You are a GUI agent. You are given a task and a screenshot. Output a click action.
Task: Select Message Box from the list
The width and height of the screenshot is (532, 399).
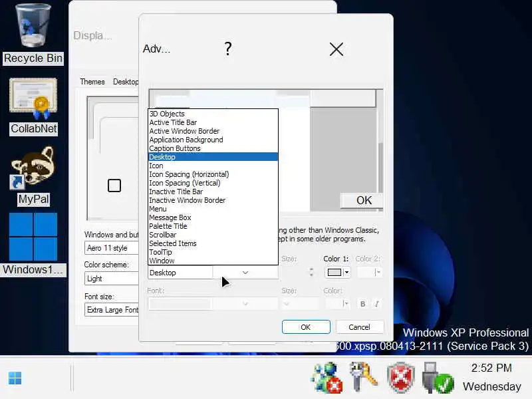pos(213,217)
